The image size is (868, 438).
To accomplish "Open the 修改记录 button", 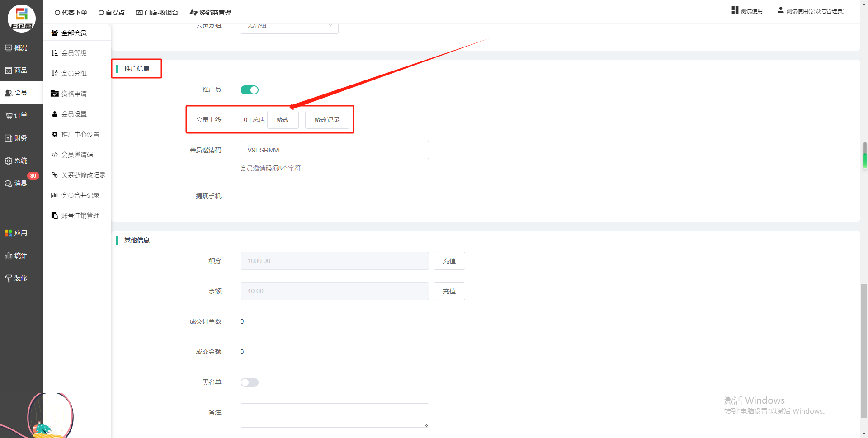I will [x=327, y=120].
